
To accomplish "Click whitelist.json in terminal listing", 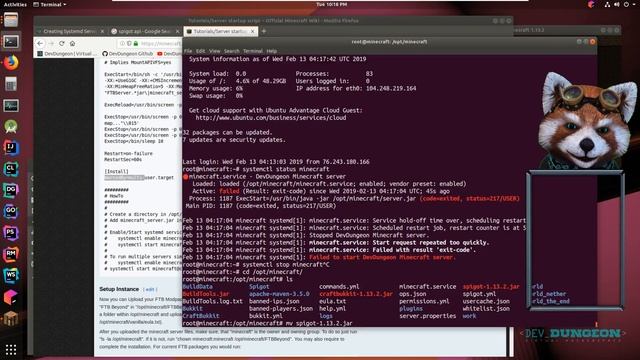I will click(x=486, y=309).
